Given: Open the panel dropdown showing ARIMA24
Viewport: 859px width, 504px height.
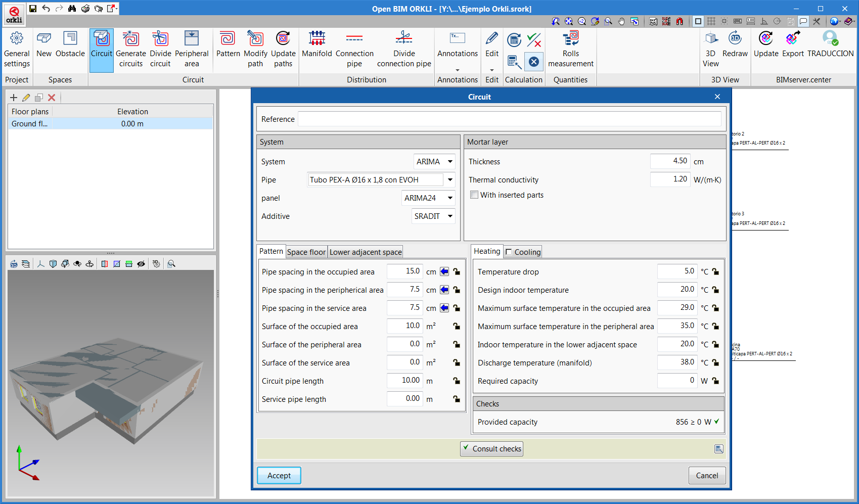Looking at the screenshot, I should coord(428,198).
